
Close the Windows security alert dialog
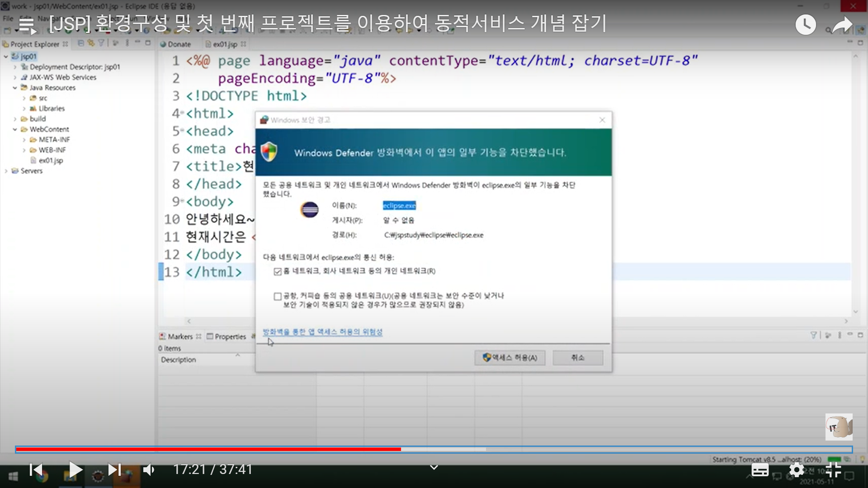[x=602, y=120]
